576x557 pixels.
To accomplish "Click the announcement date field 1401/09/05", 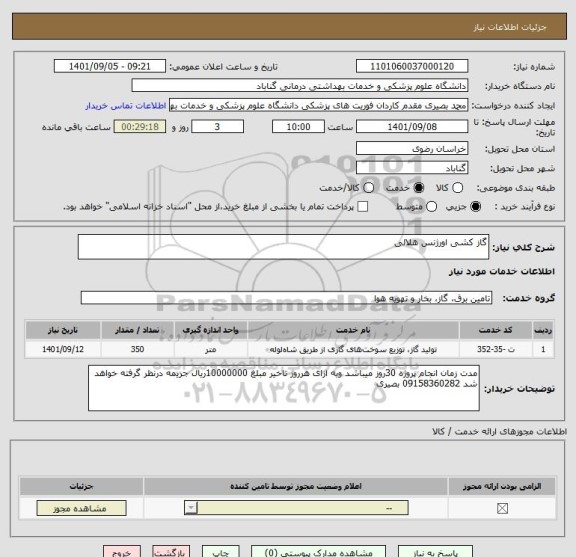I will click(x=110, y=67).
